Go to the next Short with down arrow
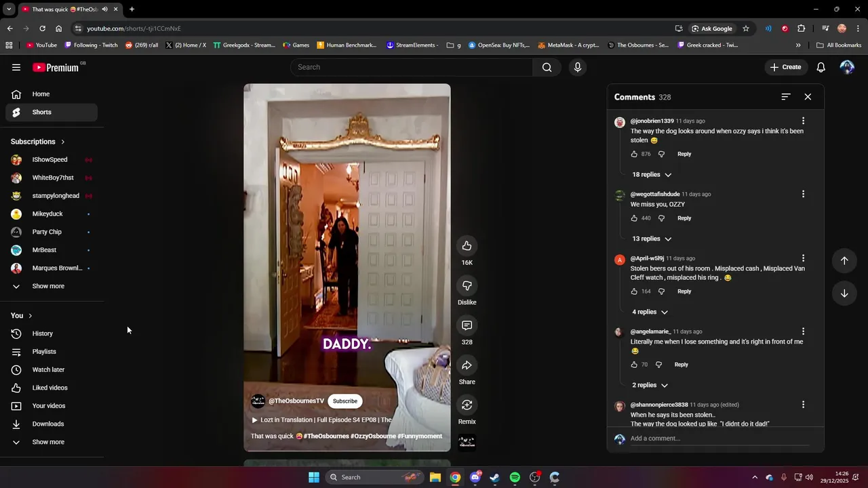The width and height of the screenshot is (868, 488). pyautogui.click(x=844, y=293)
